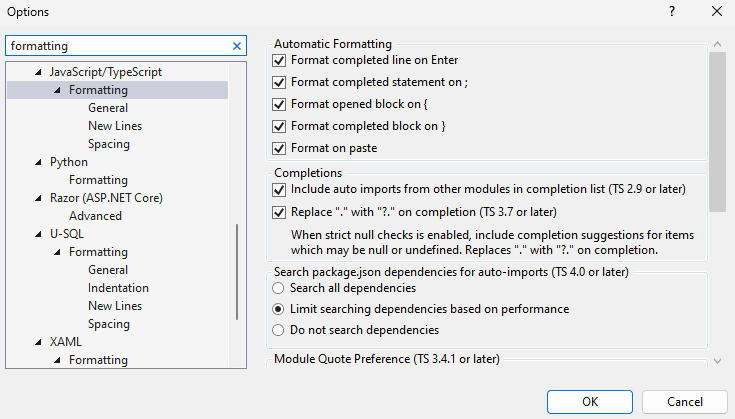The width and height of the screenshot is (735, 419).
Task: Confirm changes with the OK button
Action: (x=589, y=401)
